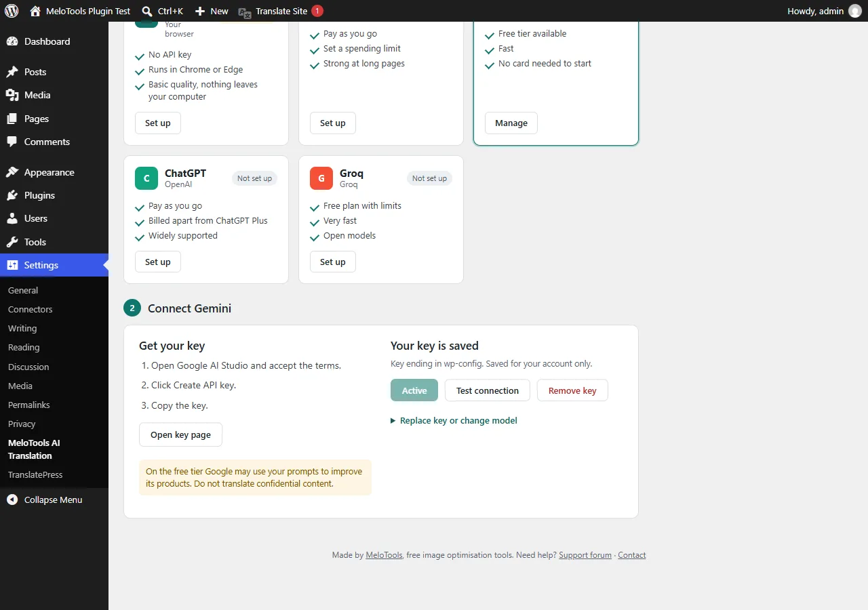Click the Collapse Menu arrow icon
This screenshot has width=868, height=610.
[x=12, y=500]
